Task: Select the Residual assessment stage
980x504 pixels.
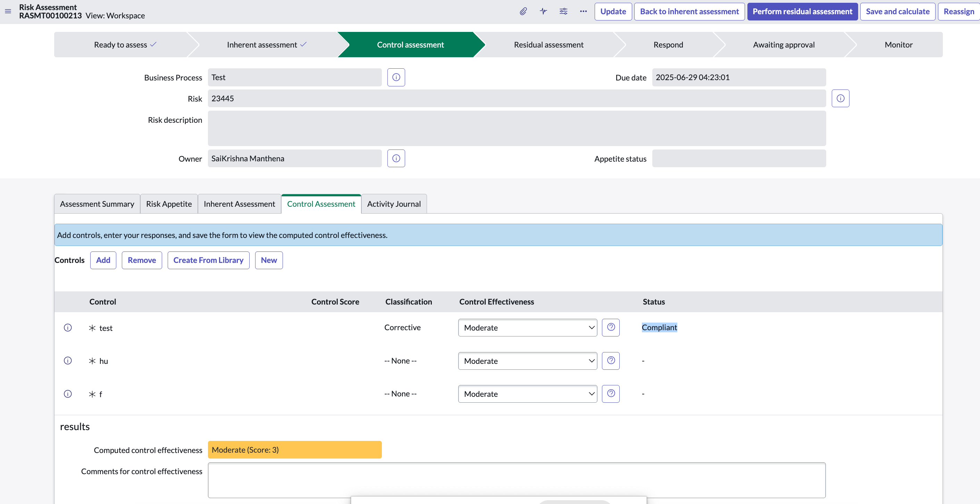Action: [x=548, y=44]
